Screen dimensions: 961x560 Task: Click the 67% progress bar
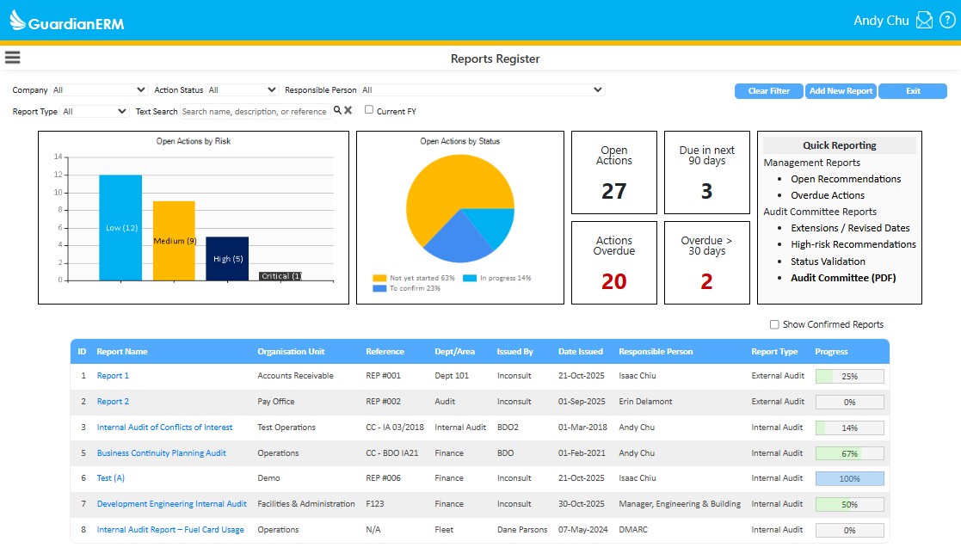pyautogui.click(x=849, y=453)
